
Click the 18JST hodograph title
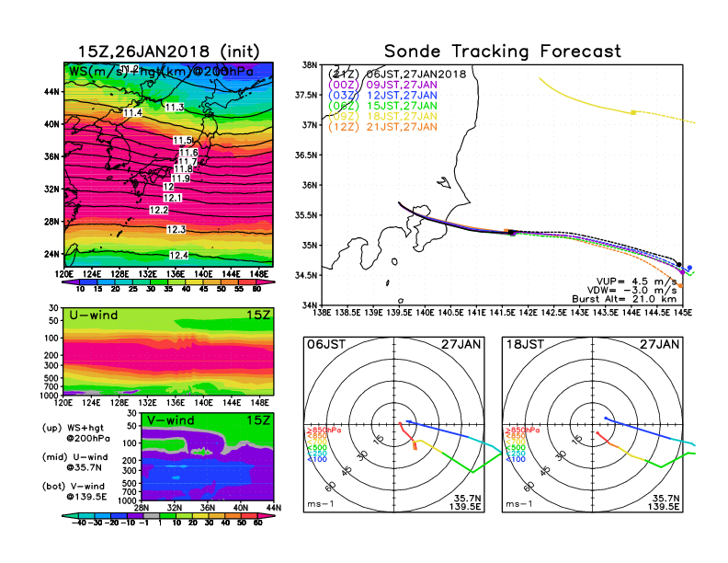coord(525,344)
